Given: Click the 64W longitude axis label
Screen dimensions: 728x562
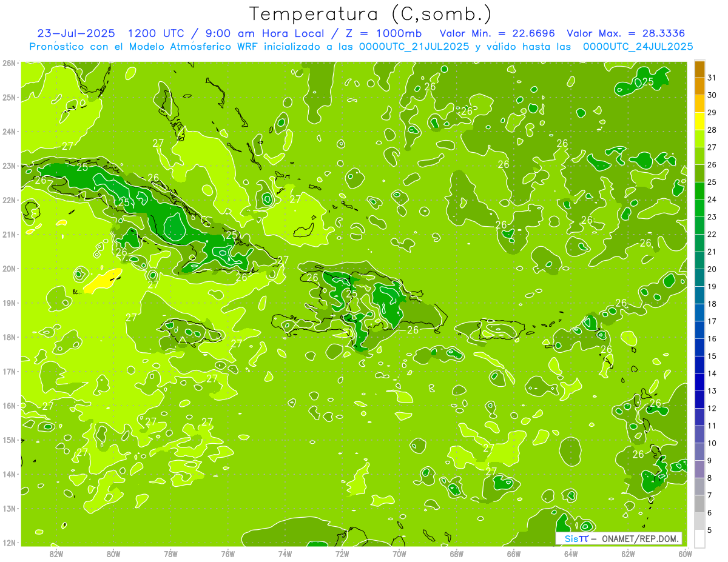Looking at the screenshot, I should 570,554.
